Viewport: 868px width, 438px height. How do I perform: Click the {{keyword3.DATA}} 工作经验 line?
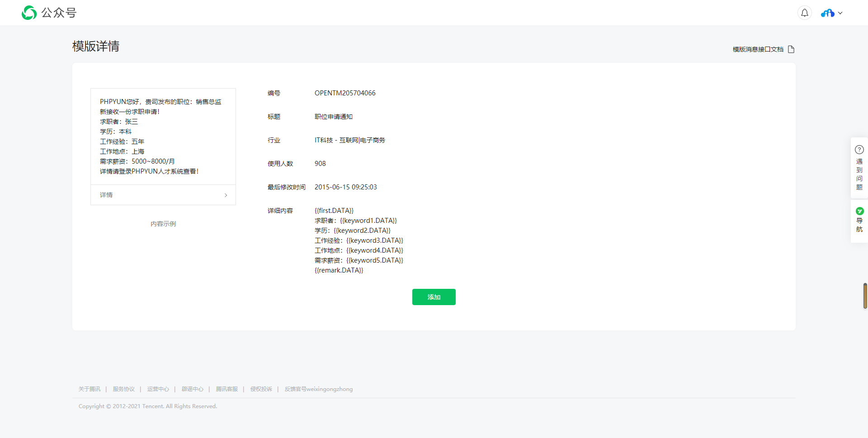pos(359,240)
